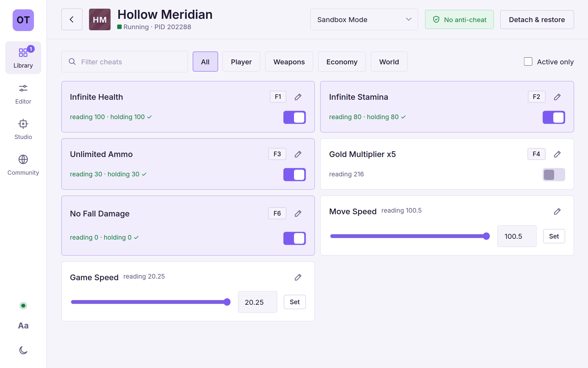This screenshot has width=588, height=368.
Task: Click the F2 hotkey badge
Action: pyautogui.click(x=537, y=97)
